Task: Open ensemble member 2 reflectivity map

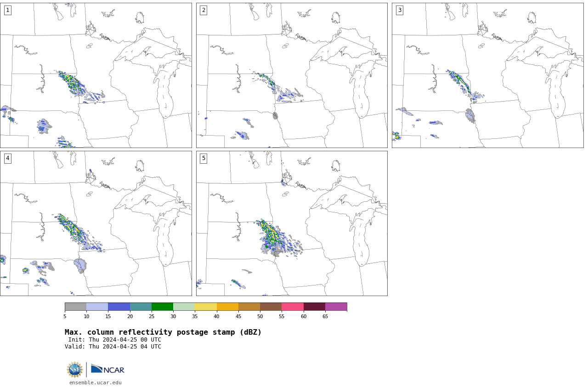Action: pos(292,75)
